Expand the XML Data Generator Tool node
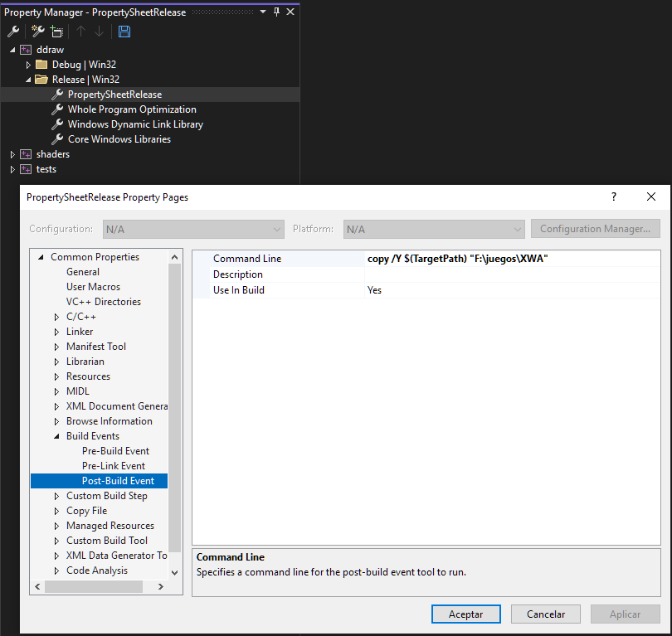This screenshot has height=636, width=672. 56,556
